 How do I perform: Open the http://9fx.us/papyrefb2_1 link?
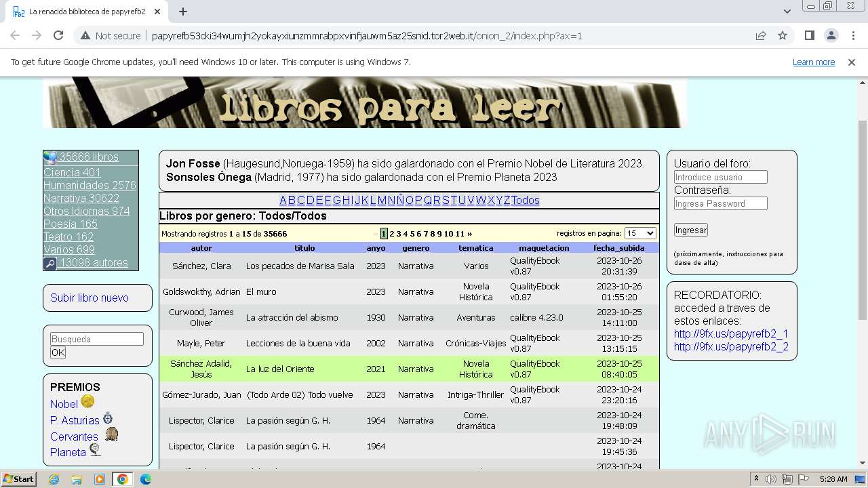point(731,333)
